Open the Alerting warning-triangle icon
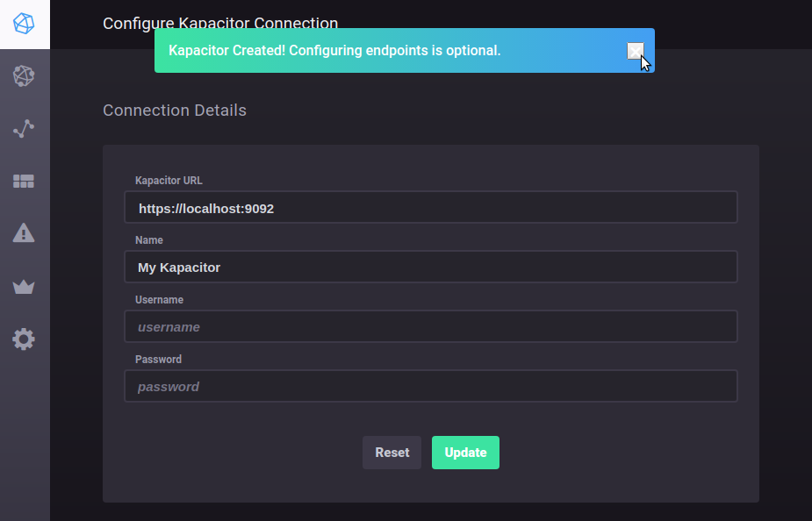This screenshot has height=521, width=812. point(25,232)
